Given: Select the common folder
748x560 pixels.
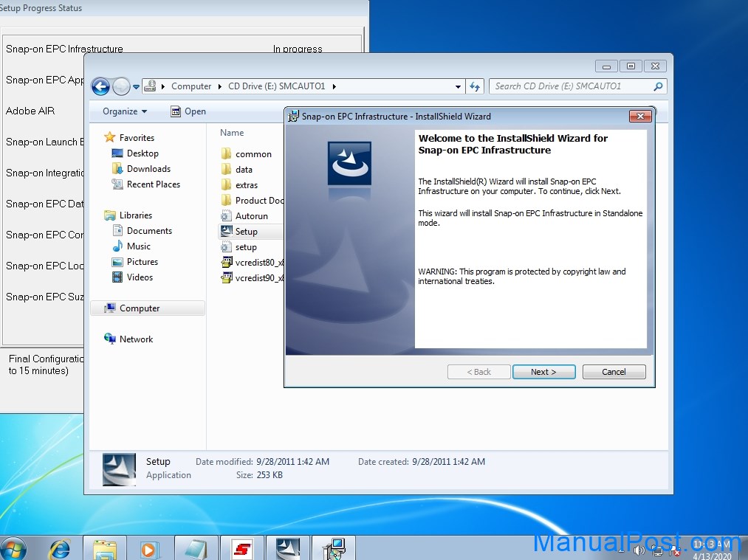Looking at the screenshot, I should pyautogui.click(x=253, y=154).
